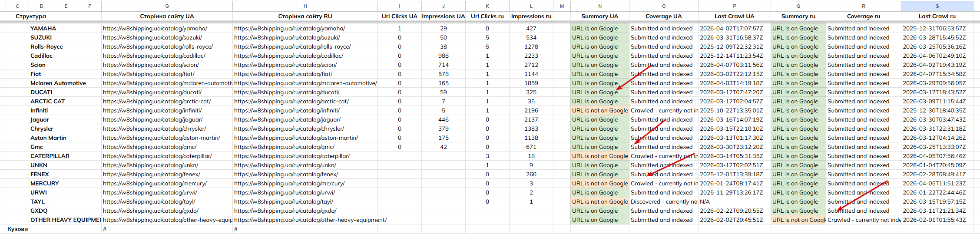
Task: Click the 'Impressions ru' header
Action: click(531, 16)
